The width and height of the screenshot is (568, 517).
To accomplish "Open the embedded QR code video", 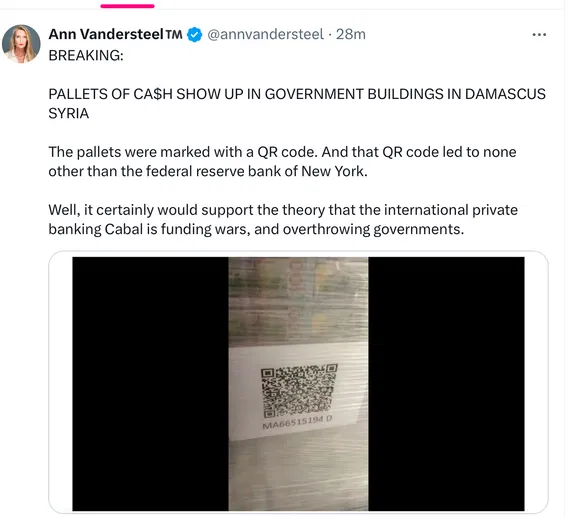I will [298, 384].
